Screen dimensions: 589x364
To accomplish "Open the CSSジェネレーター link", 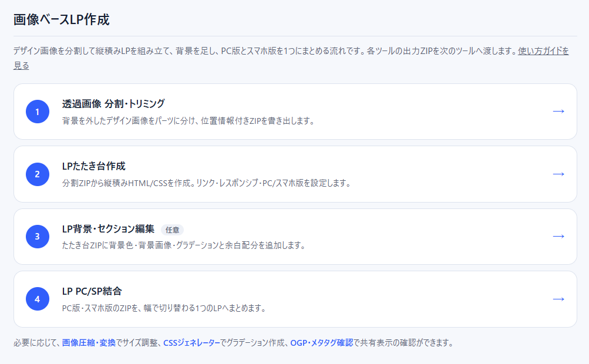I will (191, 343).
